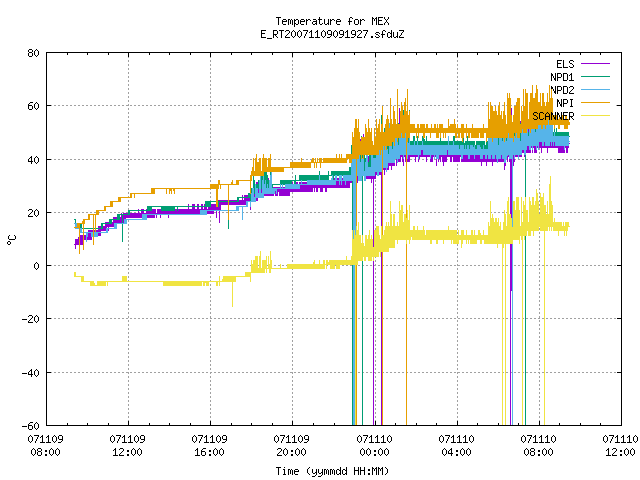
Task: Click the SCANNER legend label
Action: [553, 116]
